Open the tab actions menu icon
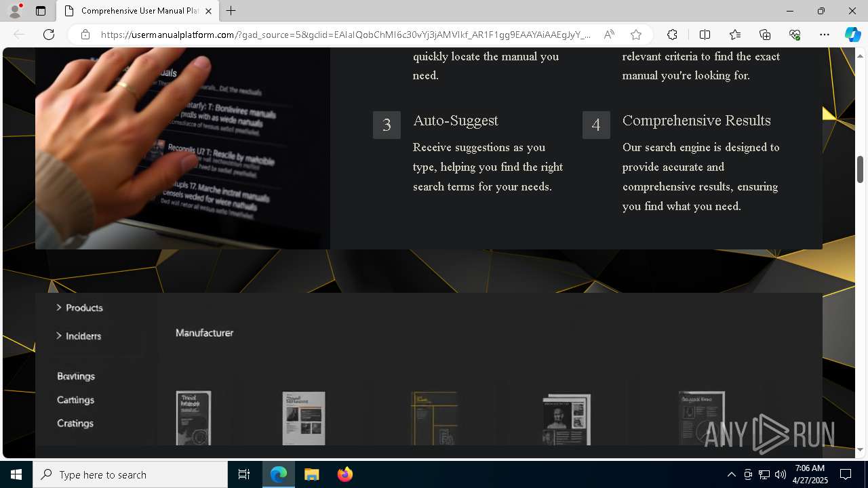Screen dimensions: 868x488 41,11
